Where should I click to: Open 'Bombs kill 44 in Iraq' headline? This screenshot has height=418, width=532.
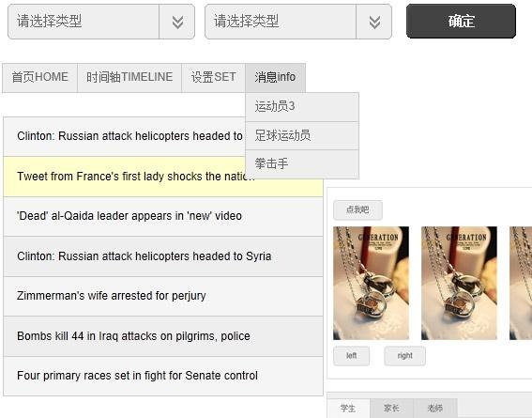coord(163,336)
